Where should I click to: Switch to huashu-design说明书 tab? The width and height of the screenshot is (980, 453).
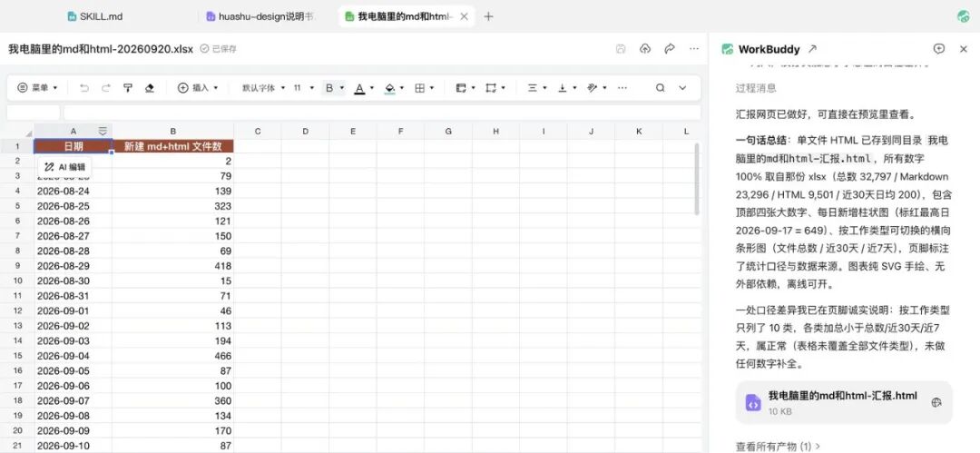pos(260,16)
